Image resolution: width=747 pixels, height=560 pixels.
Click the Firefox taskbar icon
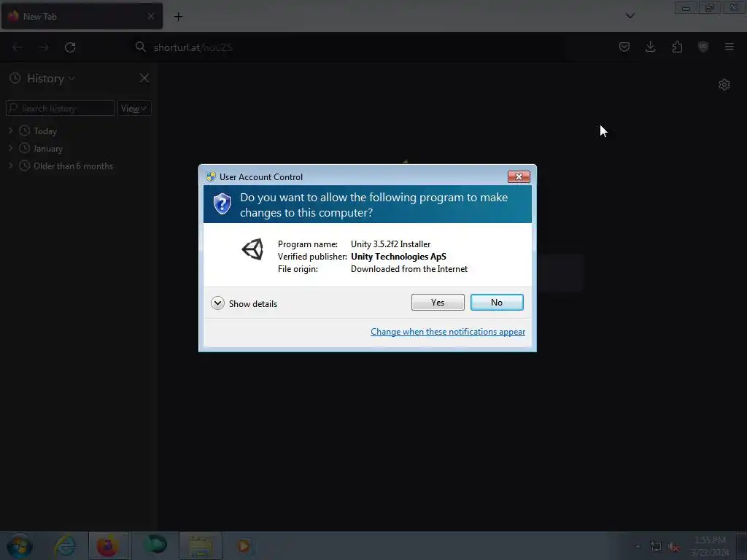(x=108, y=545)
